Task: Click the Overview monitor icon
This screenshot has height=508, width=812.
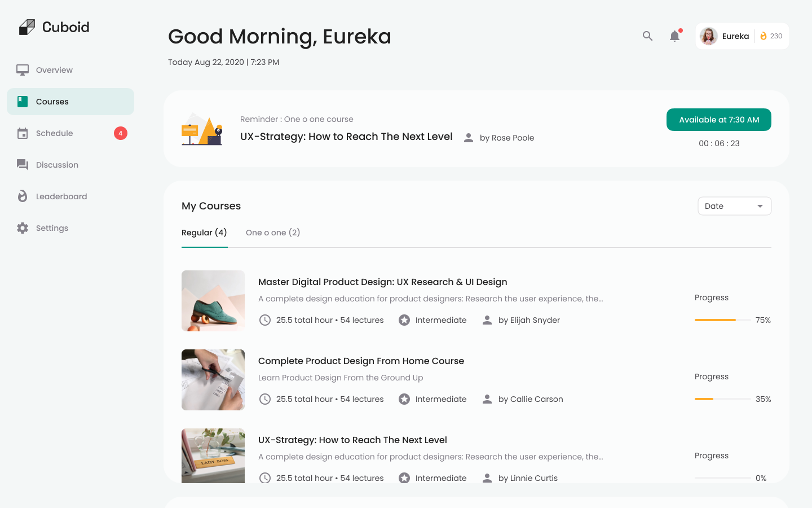Action: click(23, 70)
